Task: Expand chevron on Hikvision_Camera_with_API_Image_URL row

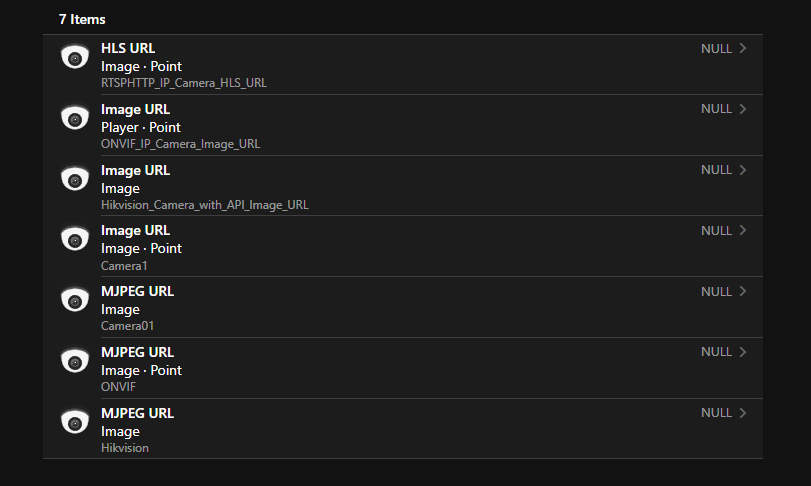Action: 743,170
